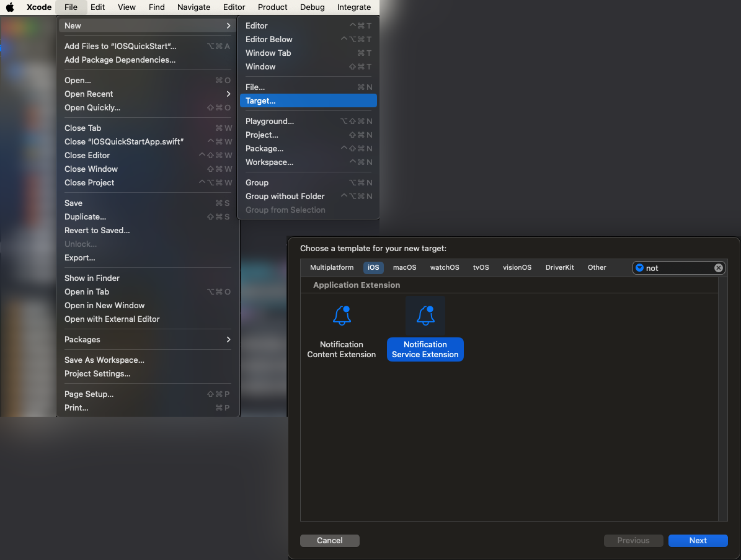Open the Product menu
This screenshot has height=560, width=741.
[272, 7]
